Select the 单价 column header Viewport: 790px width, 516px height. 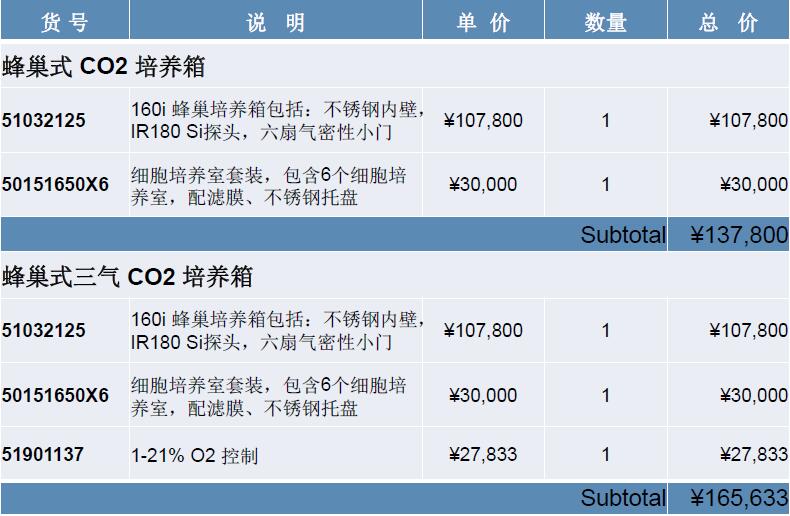click(483, 22)
